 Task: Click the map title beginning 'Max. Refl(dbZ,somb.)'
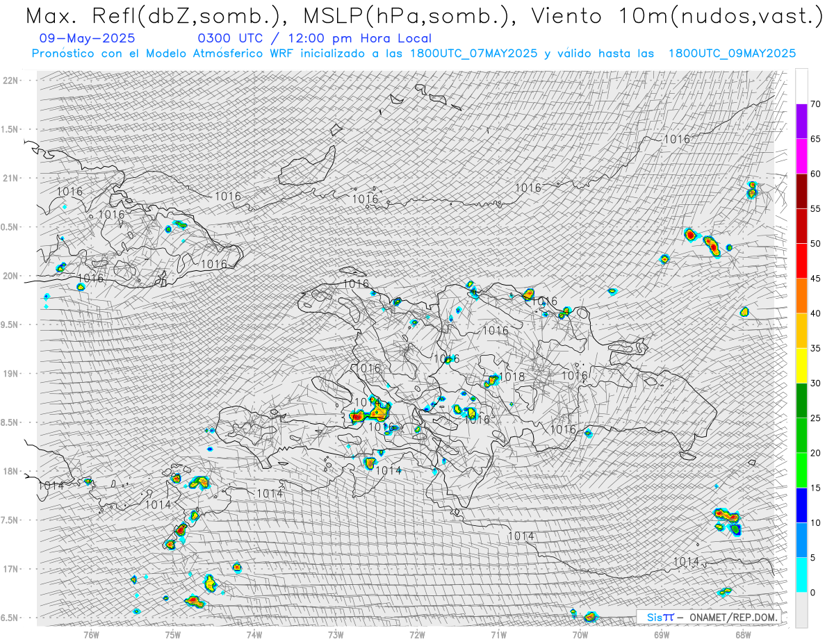pos(423,16)
